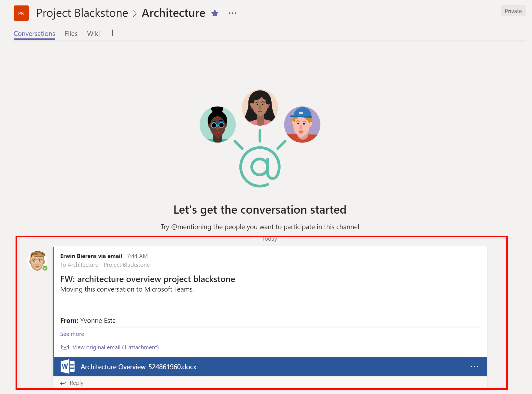This screenshot has height=394, width=532.
Task: Click the Word document icon
Action: coord(68,366)
